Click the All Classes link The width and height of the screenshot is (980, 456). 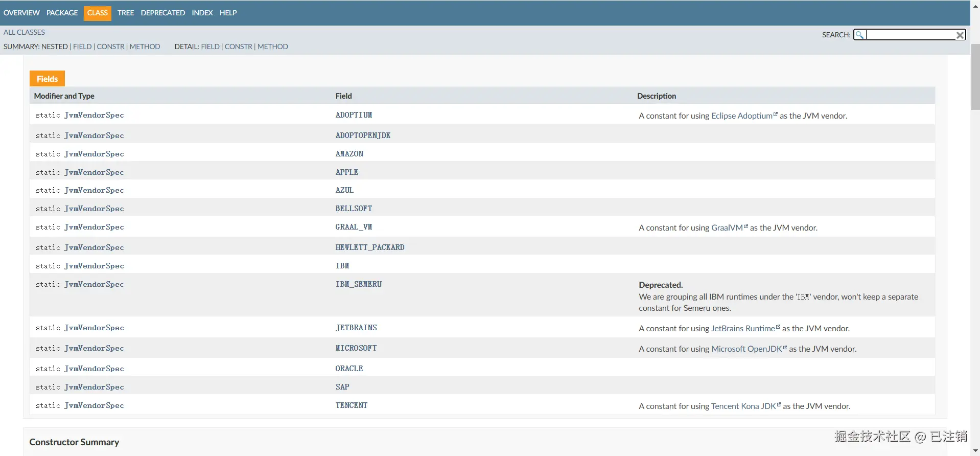24,32
